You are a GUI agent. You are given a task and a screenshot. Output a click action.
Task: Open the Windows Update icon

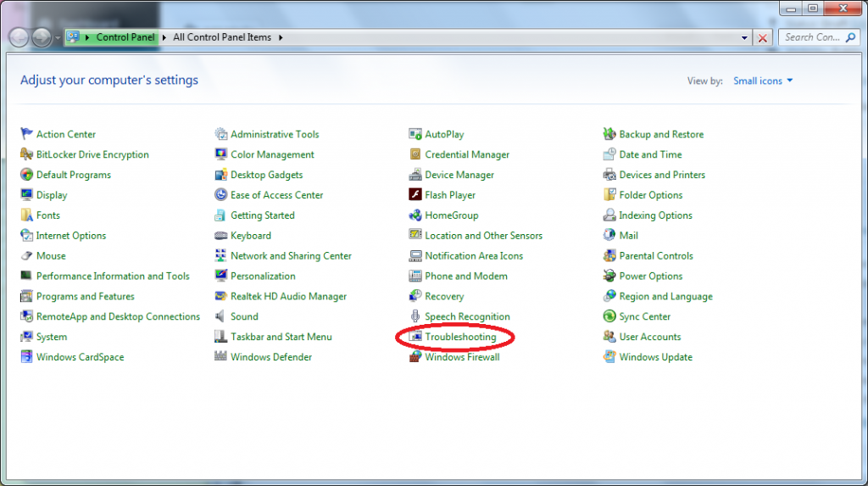[609, 357]
